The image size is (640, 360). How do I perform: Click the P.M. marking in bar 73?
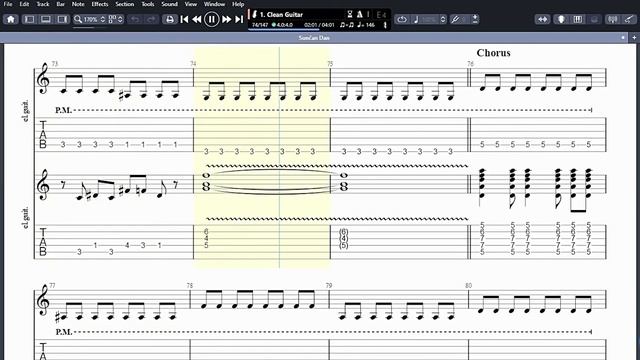[63, 110]
